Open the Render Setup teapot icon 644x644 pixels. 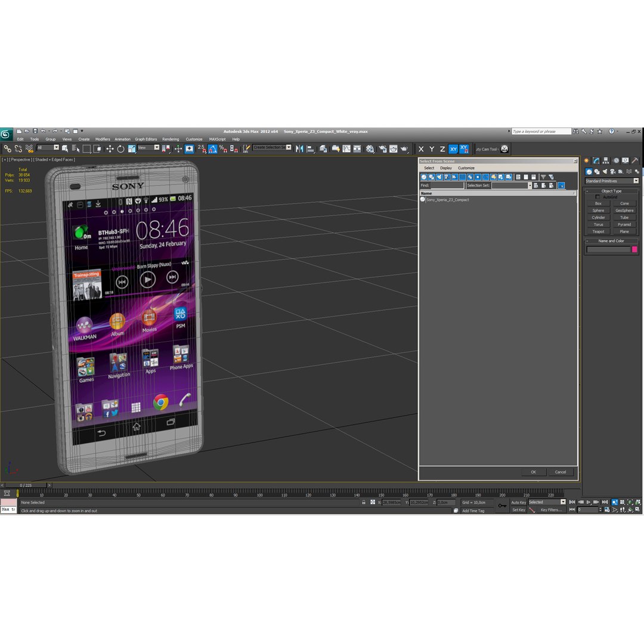click(x=383, y=149)
